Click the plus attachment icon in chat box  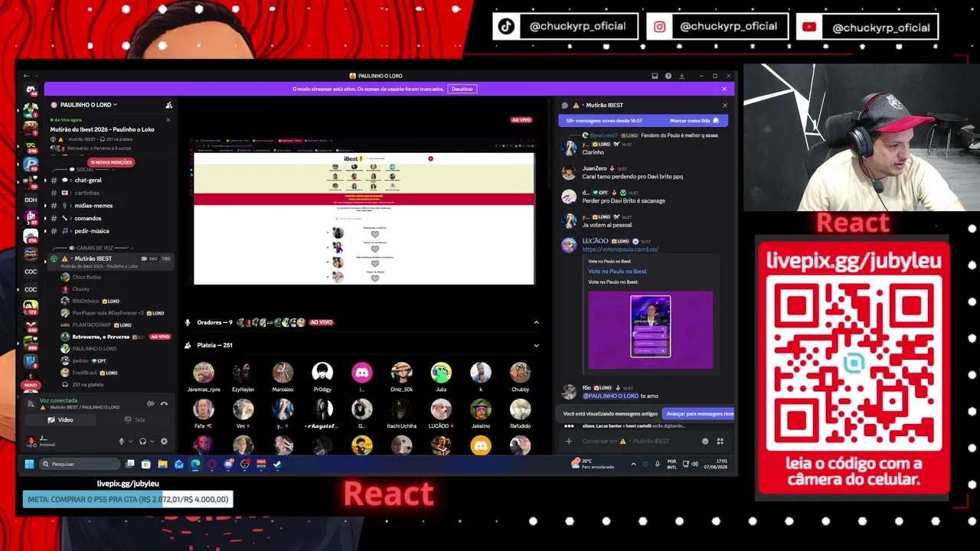[569, 441]
